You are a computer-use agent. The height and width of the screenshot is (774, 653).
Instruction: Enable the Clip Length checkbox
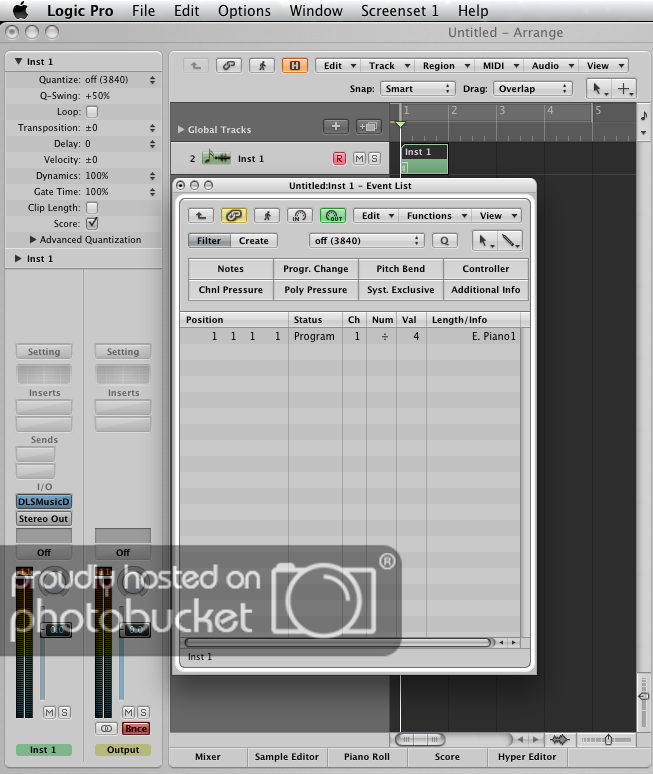92,208
